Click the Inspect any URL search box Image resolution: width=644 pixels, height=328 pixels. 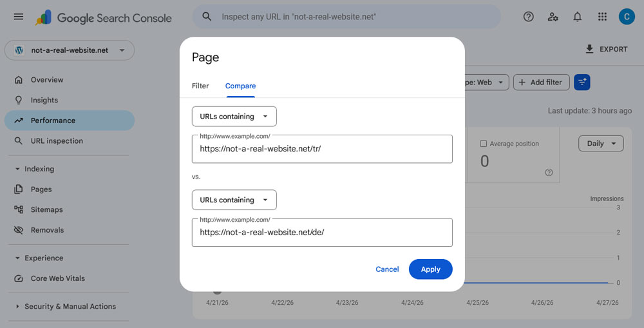pyautogui.click(x=346, y=17)
